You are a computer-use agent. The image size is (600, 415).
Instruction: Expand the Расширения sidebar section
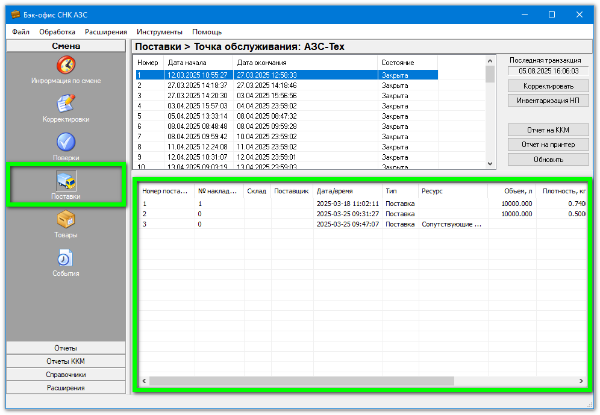[x=66, y=387]
